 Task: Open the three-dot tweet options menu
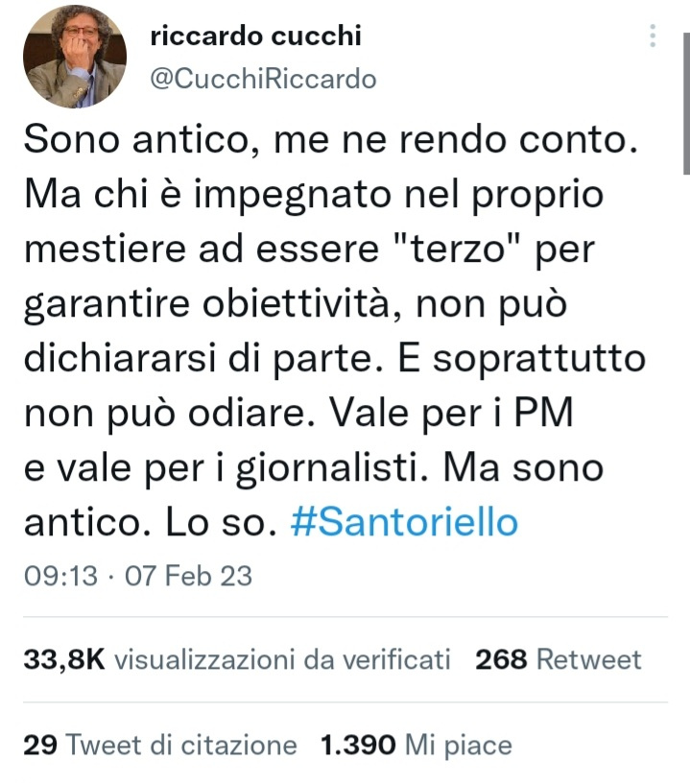[653, 36]
